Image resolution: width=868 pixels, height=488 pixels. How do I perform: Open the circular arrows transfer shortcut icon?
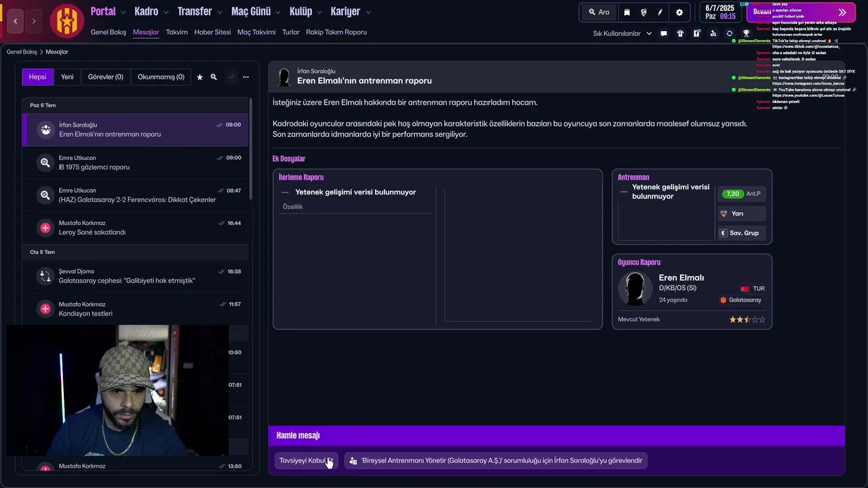coord(730,33)
